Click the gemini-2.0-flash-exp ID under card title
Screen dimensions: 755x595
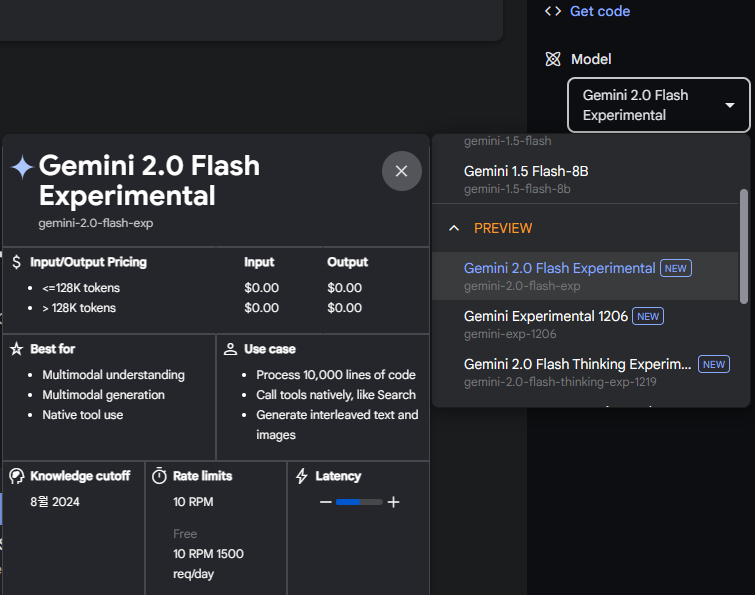(96, 223)
